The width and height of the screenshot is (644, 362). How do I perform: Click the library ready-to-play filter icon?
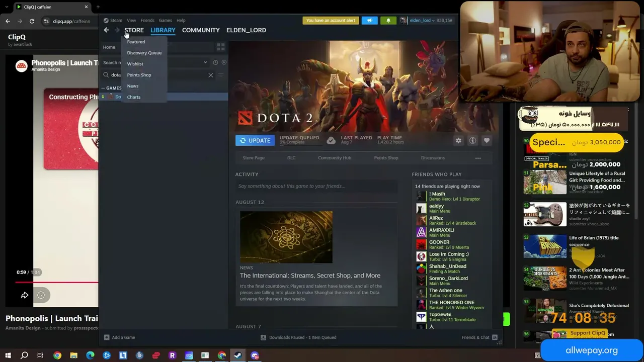tap(224, 62)
